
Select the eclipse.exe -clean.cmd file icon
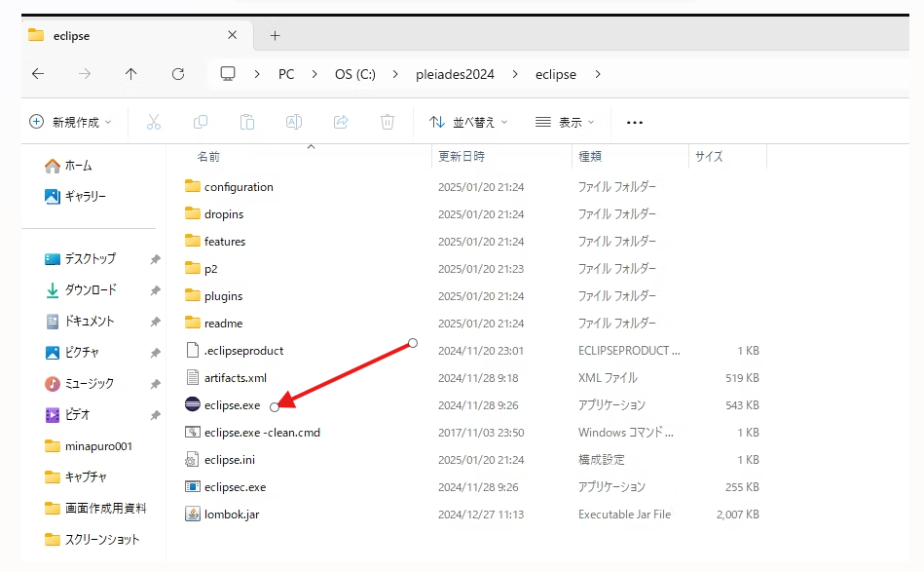point(193,432)
